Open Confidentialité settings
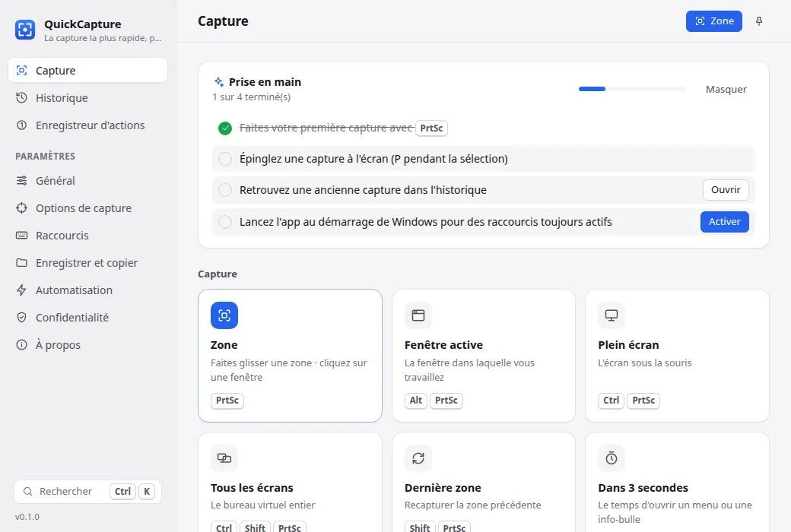The width and height of the screenshot is (791, 532). 87,317
